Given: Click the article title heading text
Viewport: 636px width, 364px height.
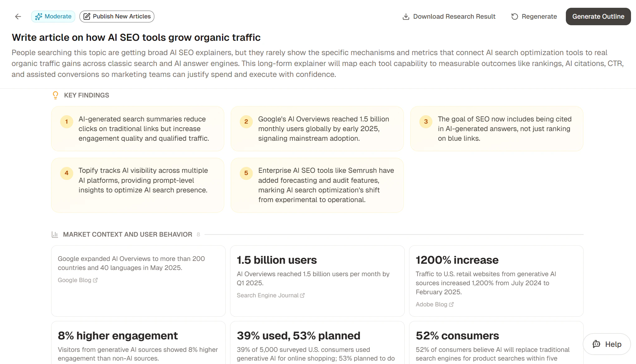Looking at the screenshot, I should coord(136,37).
